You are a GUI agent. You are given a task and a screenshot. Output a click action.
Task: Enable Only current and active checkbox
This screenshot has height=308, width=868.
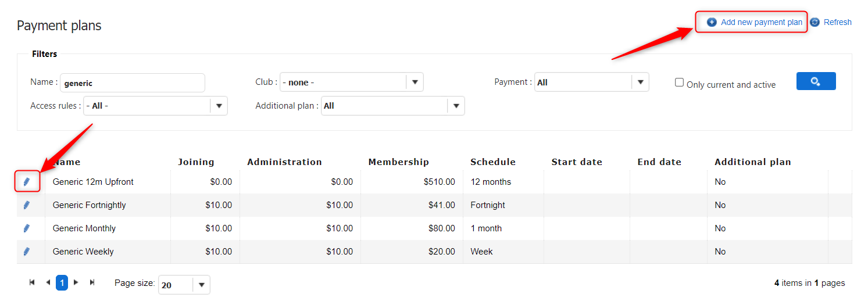(x=679, y=83)
